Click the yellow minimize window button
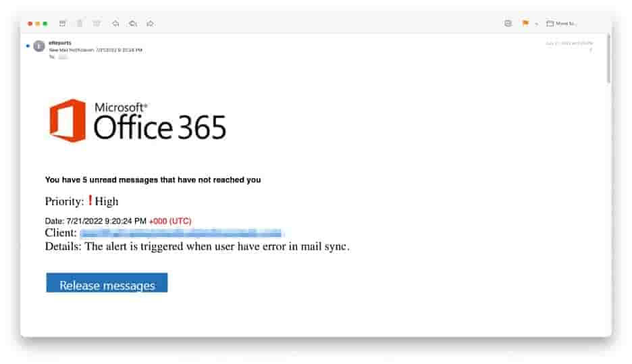This screenshot has height=364, width=632. click(38, 24)
